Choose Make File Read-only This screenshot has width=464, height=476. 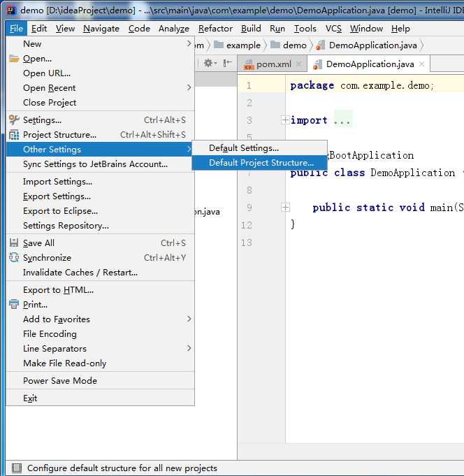tap(100, 363)
